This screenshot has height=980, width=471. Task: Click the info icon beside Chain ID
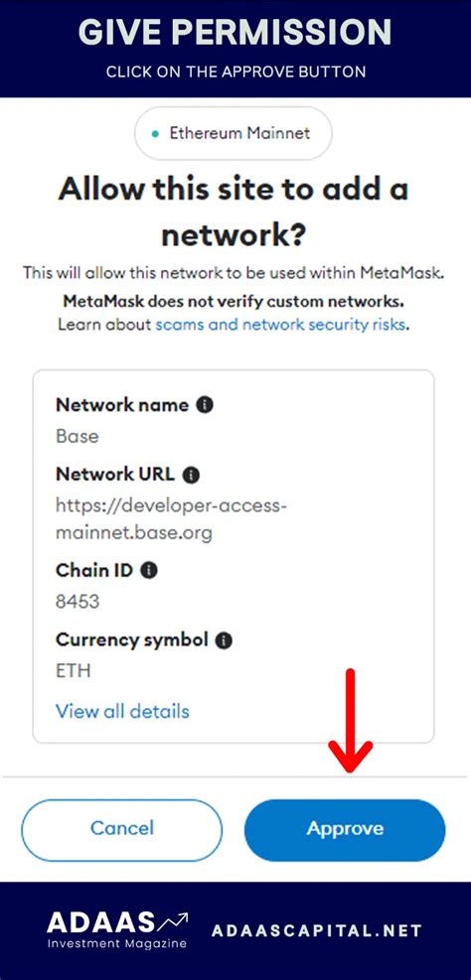[149, 570]
